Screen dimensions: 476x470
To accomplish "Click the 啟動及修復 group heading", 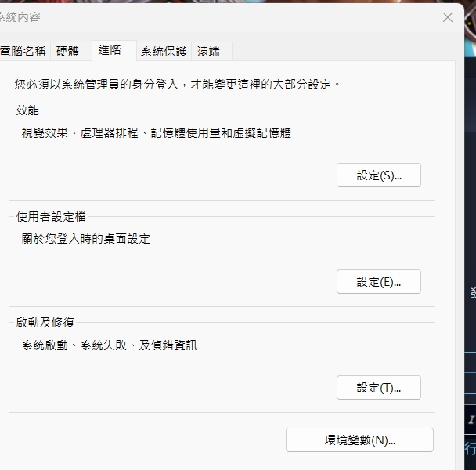I will 45,323.
